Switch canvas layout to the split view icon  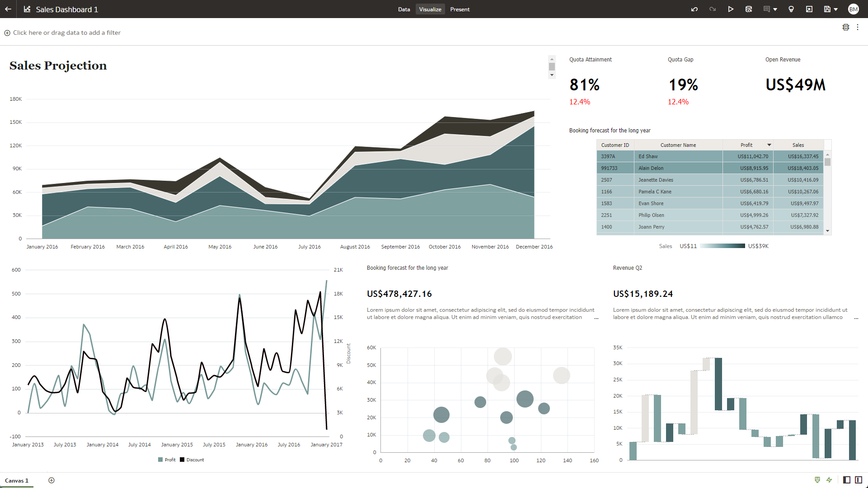[x=858, y=480]
